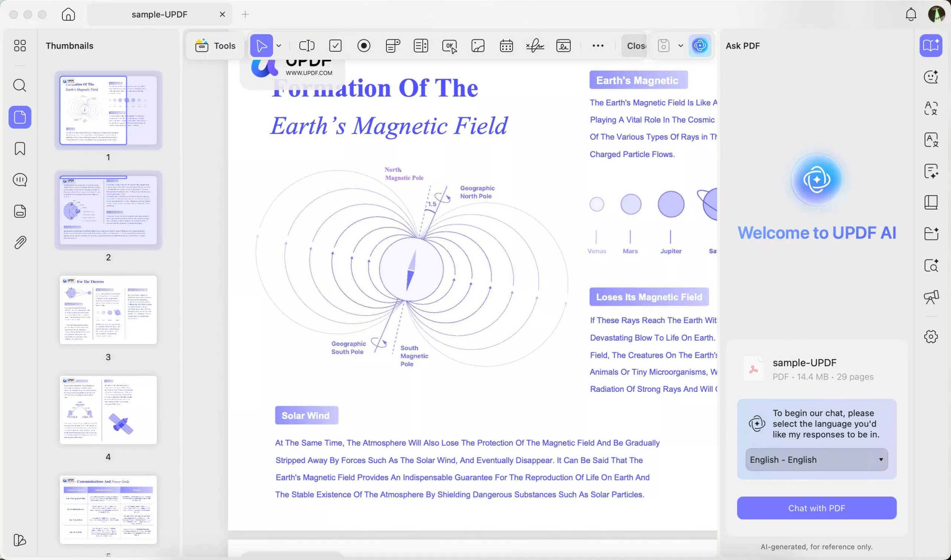Expand the save options dropdown arrow
951x560 pixels.
click(681, 46)
